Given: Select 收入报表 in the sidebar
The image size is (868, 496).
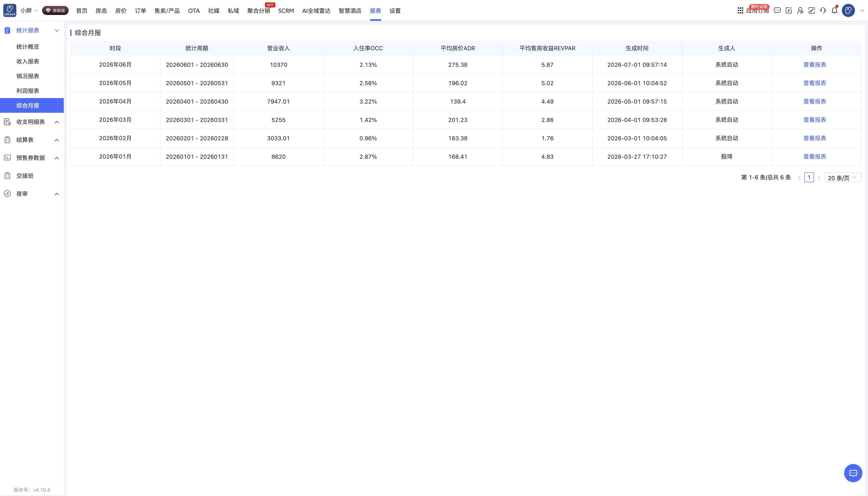Looking at the screenshot, I should [28, 61].
